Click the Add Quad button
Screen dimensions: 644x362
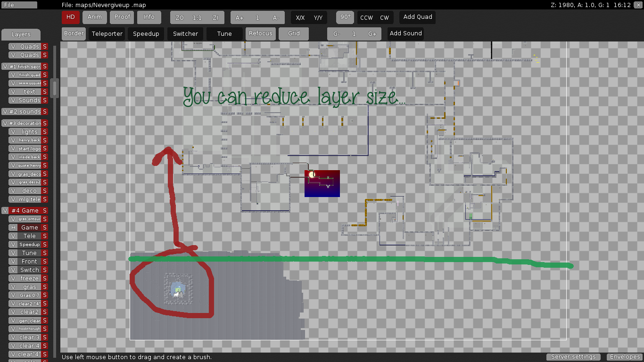417,17
